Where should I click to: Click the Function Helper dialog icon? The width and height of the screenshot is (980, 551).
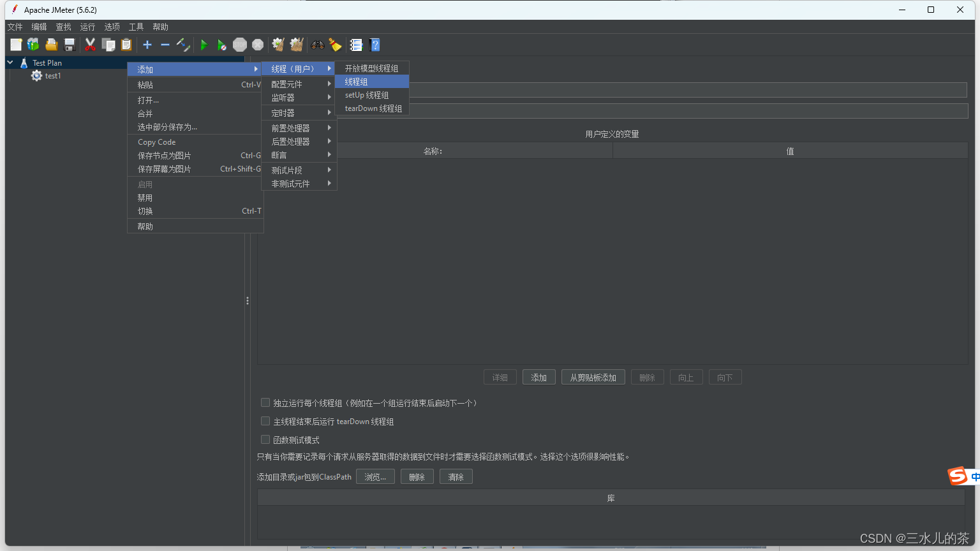point(355,45)
